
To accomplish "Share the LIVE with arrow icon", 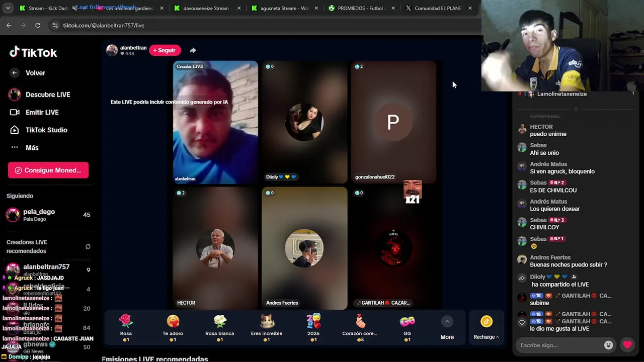I will [x=193, y=50].
